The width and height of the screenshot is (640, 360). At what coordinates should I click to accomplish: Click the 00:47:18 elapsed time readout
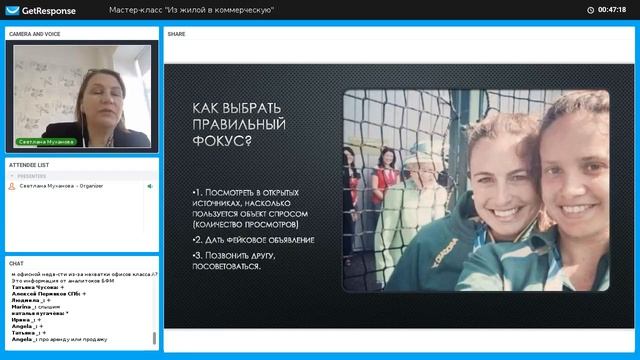(612, 10)
